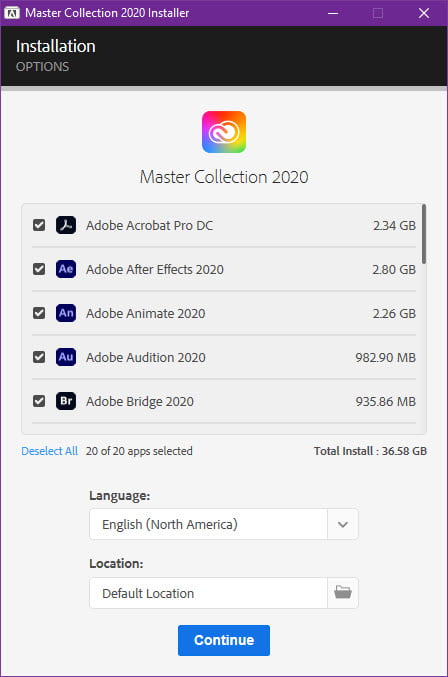
Task: Open the English (North America) language box
Action: [208, 524]
